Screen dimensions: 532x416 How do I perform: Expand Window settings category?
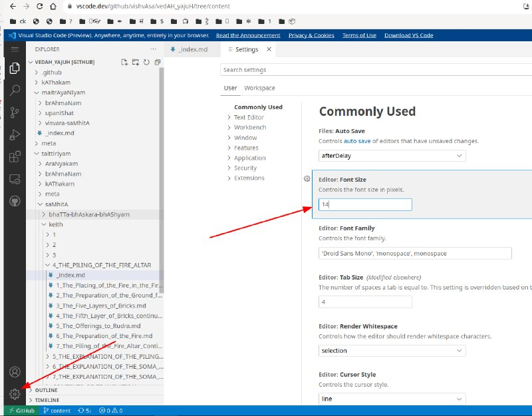click(245, 138)
